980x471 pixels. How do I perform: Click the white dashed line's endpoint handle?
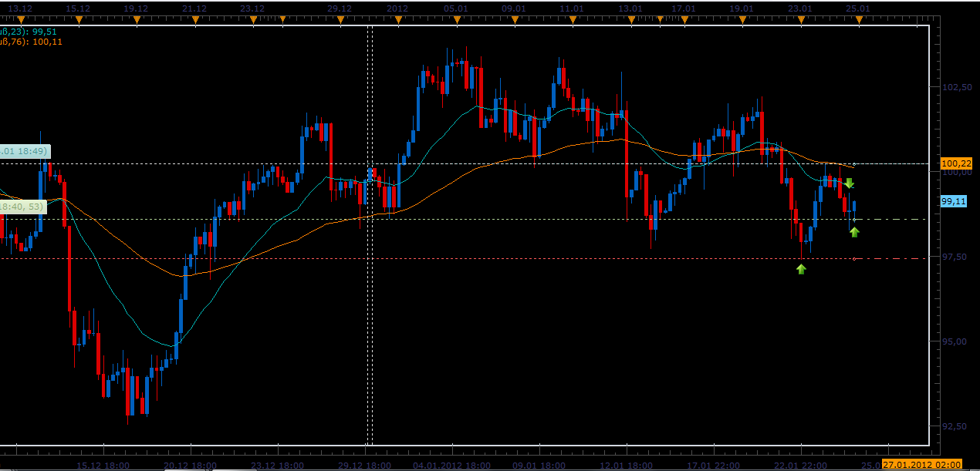(853, 163)
